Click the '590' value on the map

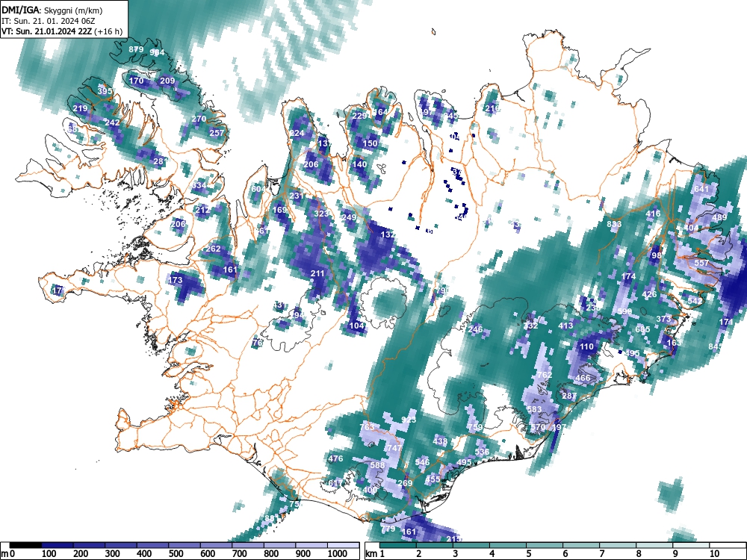[x=624, y=311]
